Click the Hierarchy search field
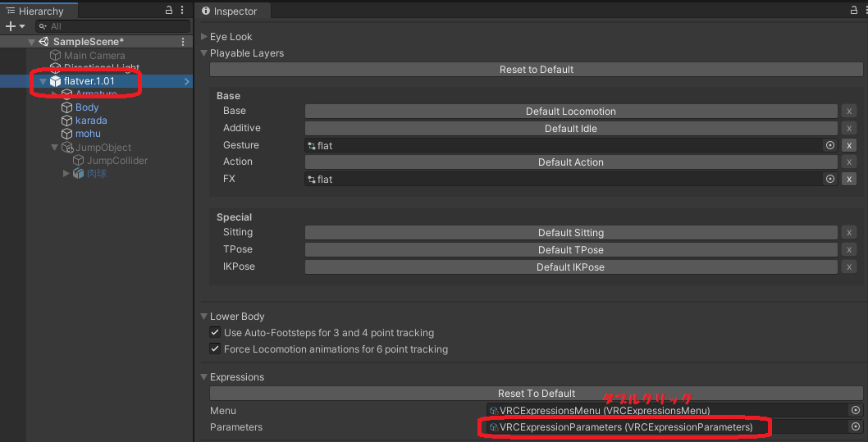 point(113,26)
